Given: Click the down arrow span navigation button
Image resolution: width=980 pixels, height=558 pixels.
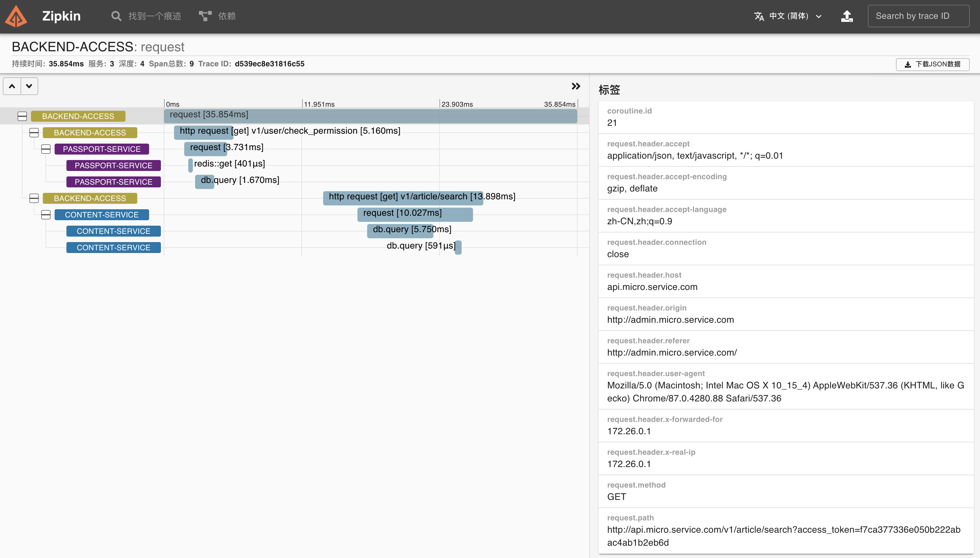Looking at the screenshot, I should 29,86.
